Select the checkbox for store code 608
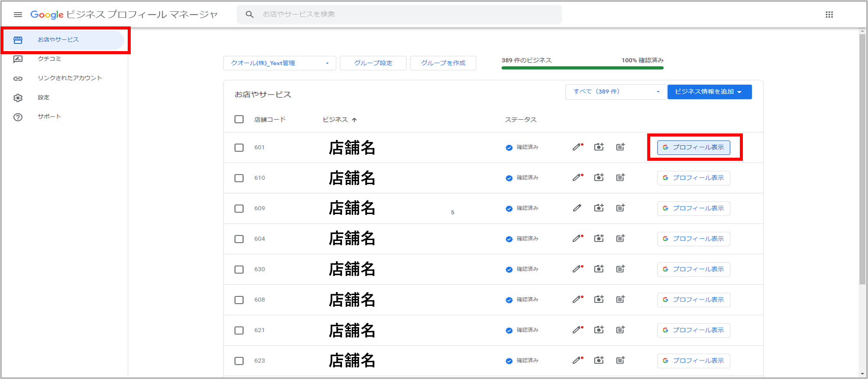 click(x=239, y=300)
